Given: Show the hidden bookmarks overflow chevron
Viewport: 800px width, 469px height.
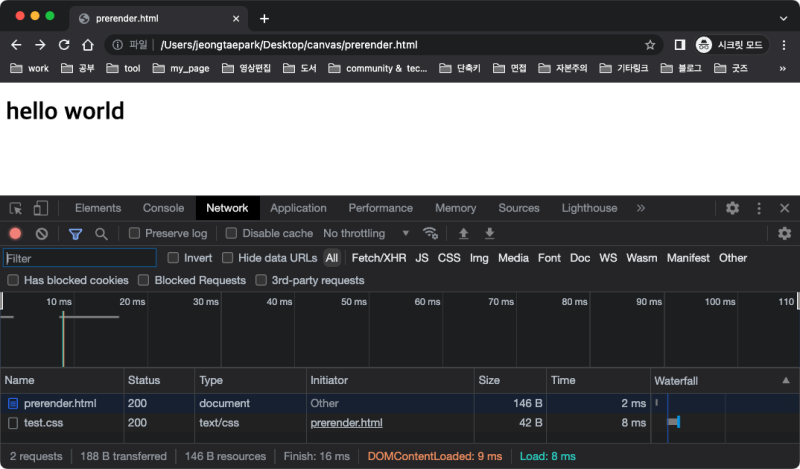Looking at the screenshot, I should [x=783, y=68].
